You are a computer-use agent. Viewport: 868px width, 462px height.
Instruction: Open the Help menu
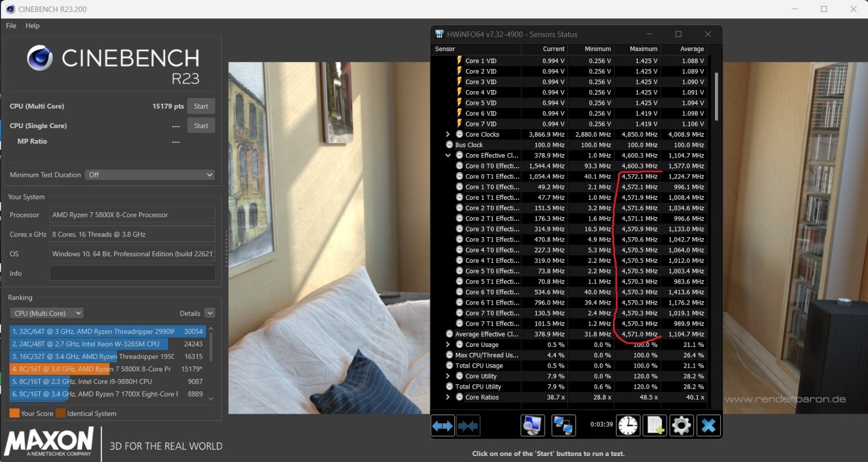(33, 26)
